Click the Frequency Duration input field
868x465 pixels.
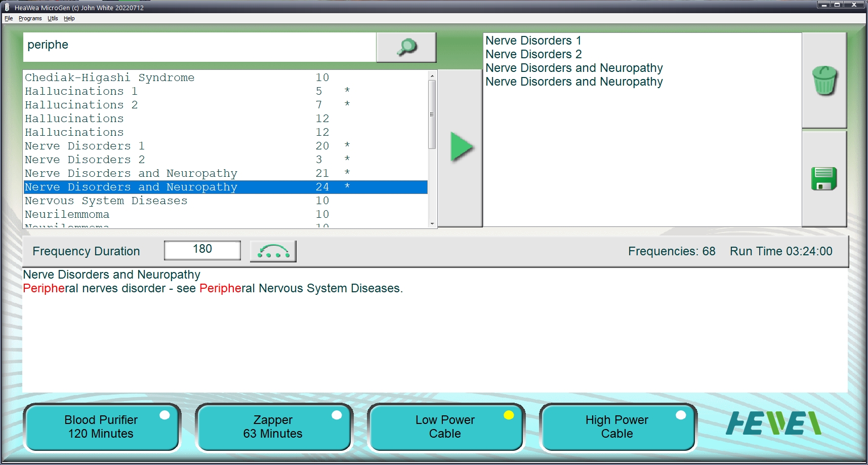[x=202, y=250]
